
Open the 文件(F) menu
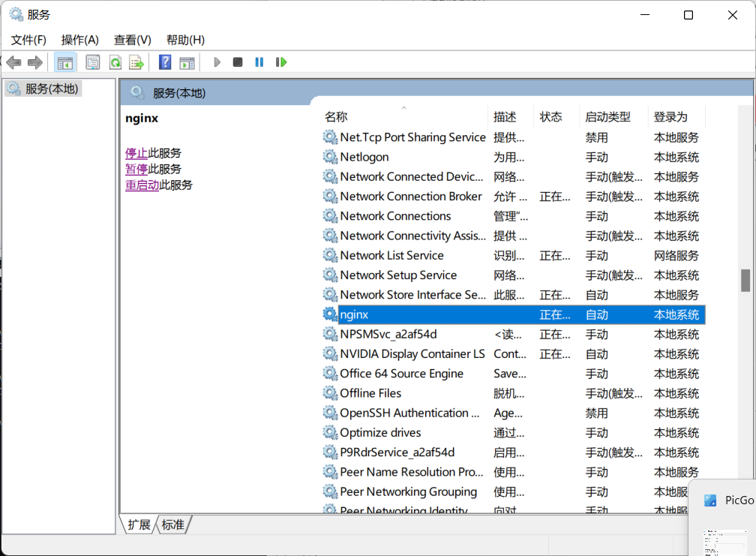pyautogui.click(x=28, y=40)
